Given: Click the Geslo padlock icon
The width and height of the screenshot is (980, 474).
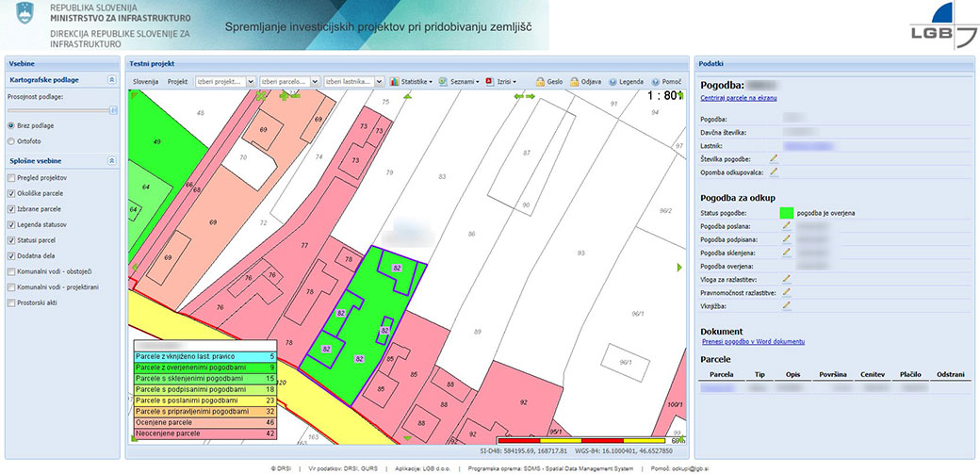Looking at the screenshot, I should coord(541,82).
